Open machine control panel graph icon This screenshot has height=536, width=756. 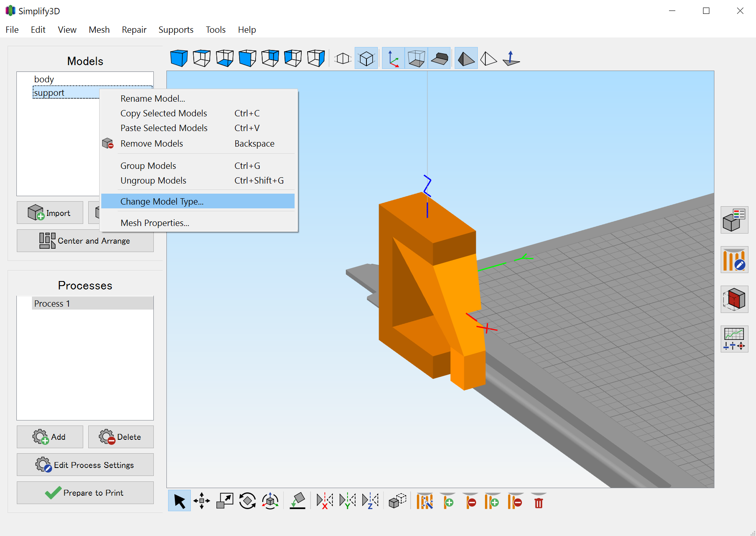click(x=734, y=339)
